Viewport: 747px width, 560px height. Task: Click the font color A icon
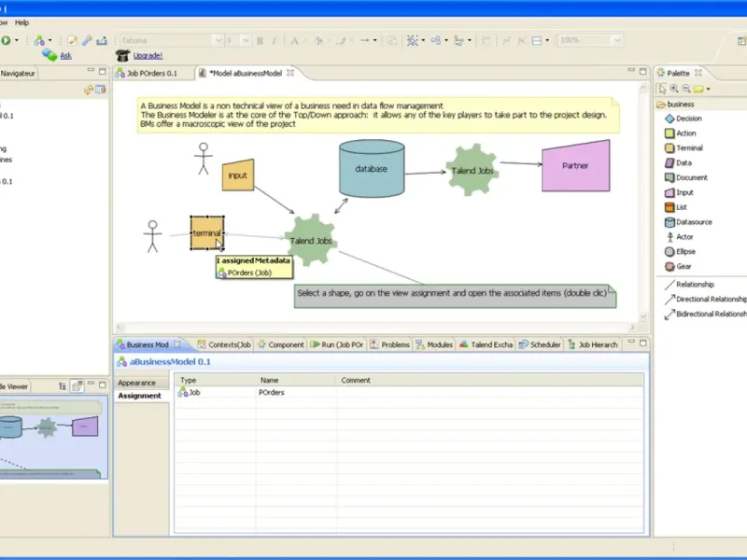[x=294, y=41]
